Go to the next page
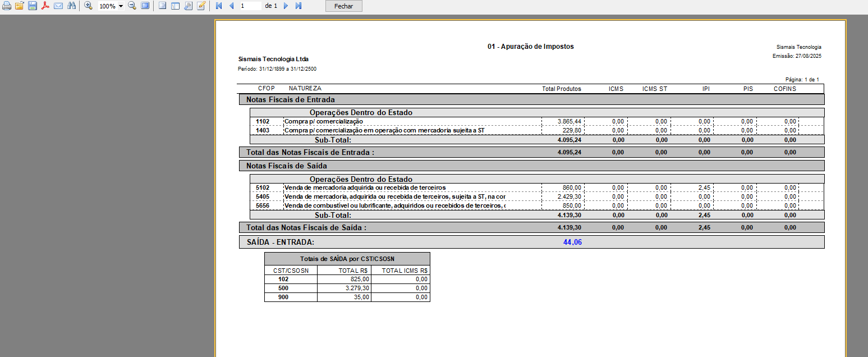 (x=286, y=6)
